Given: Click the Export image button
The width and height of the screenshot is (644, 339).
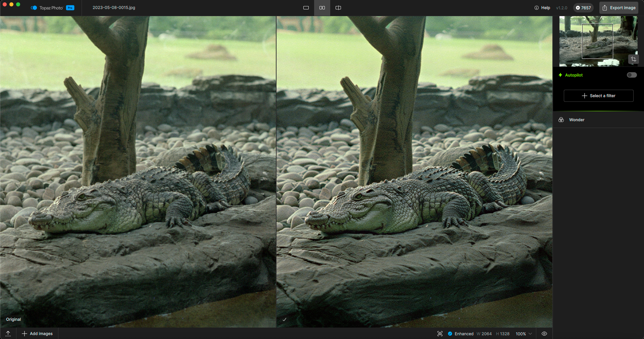Looking at the screenshot, I should point(619,8).
